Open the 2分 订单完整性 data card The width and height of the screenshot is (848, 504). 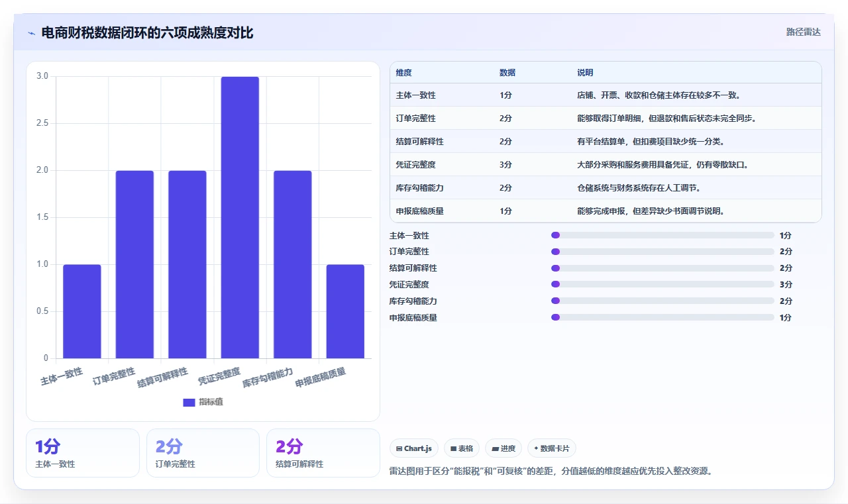[203, 453]
